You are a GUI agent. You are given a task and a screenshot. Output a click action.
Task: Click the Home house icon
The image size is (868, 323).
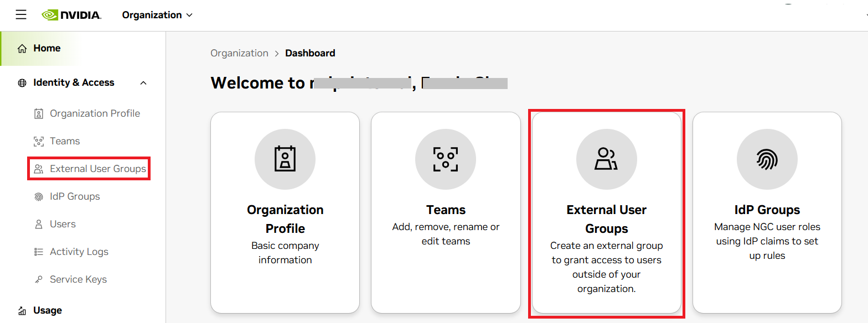pos(22,49)
